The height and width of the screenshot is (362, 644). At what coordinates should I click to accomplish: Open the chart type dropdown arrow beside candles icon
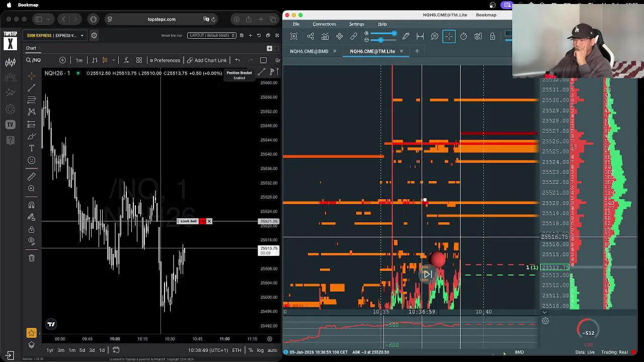[x=114, y=60]
